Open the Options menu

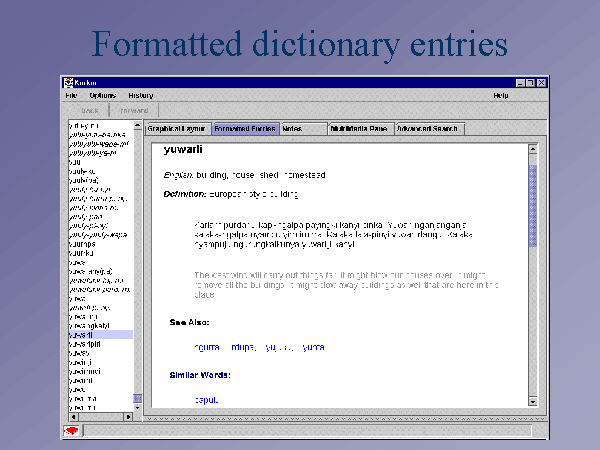(102, 95)
